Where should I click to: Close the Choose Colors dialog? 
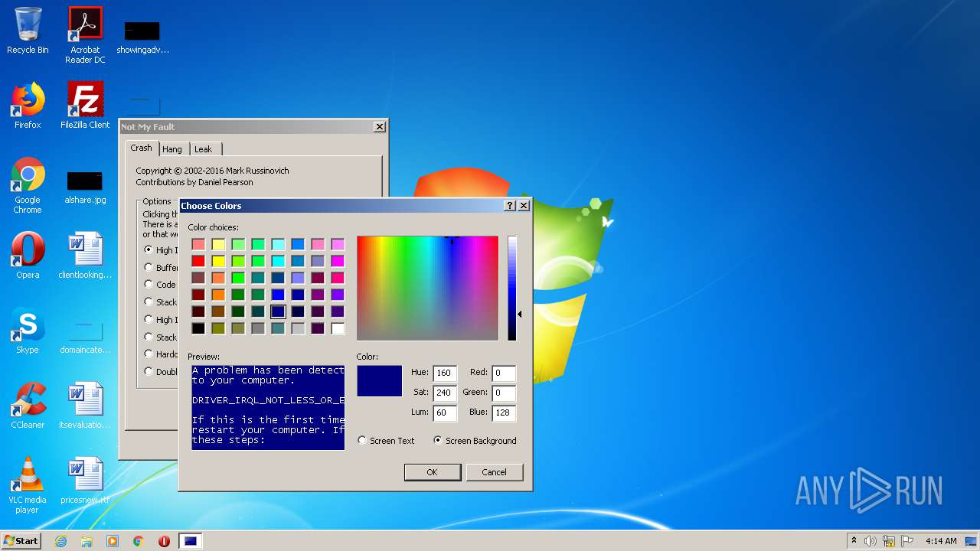(x=524, y=206)
